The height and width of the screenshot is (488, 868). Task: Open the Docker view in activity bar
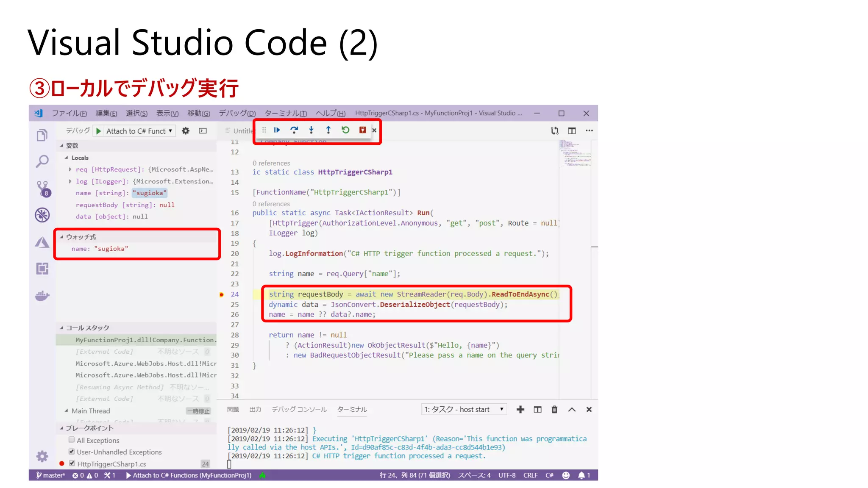click(x=42, y=296)
